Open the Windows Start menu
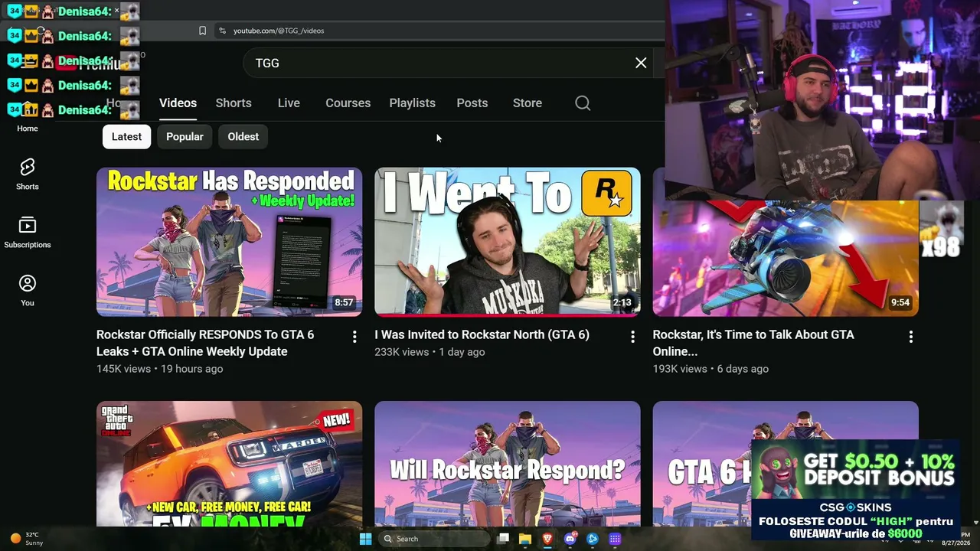 click(365, 539)
